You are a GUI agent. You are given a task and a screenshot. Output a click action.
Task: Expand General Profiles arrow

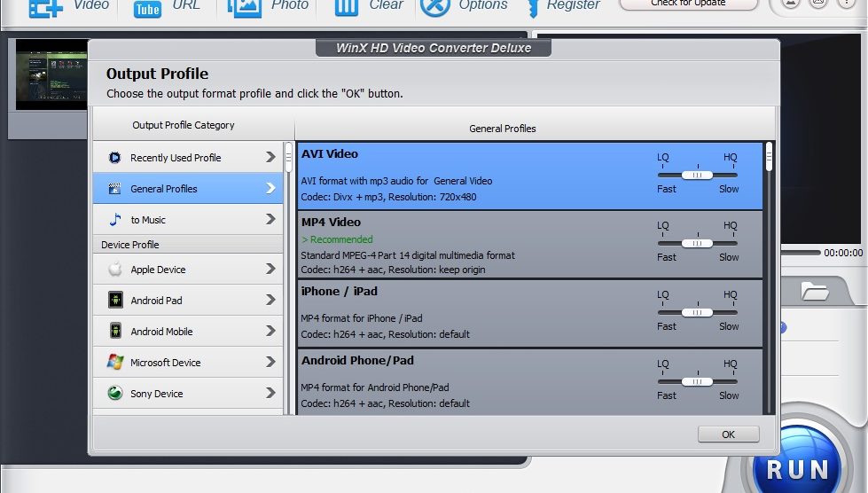pos(270,188)
